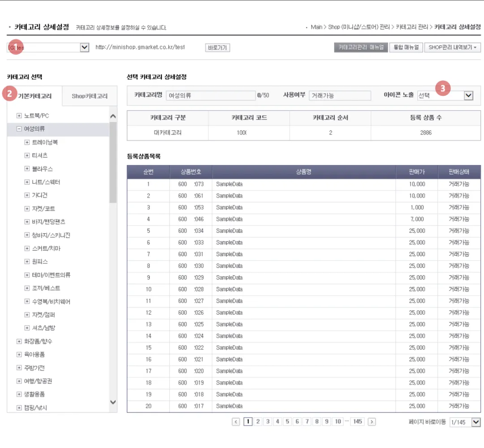Open the 카테고리관리 매뉴얼 button
484x448 pixels.
point(361,47)
